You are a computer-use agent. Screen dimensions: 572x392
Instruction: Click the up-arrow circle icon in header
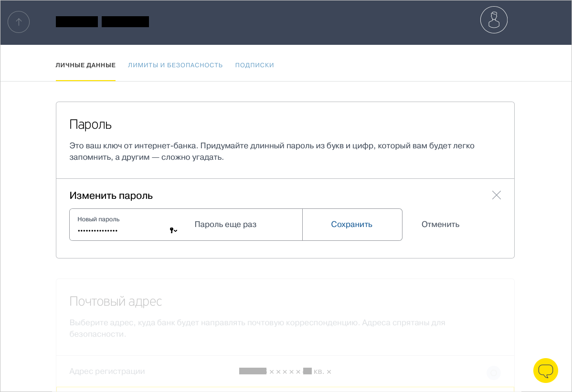pos(19,22)
